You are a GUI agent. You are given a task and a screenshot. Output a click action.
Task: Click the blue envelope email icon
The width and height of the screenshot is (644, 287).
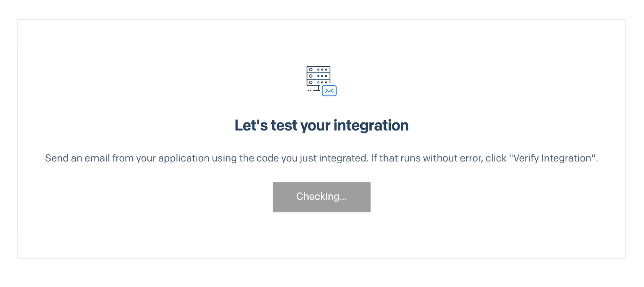pos(329,91)
